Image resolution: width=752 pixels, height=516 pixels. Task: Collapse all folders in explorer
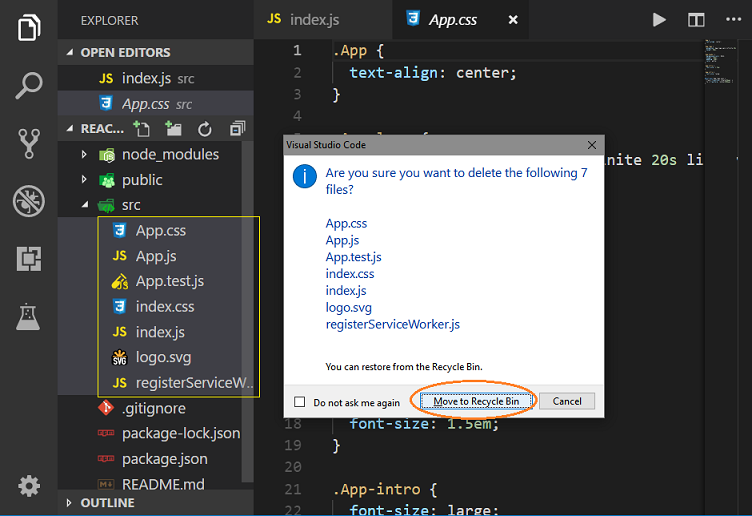(237, 129)
